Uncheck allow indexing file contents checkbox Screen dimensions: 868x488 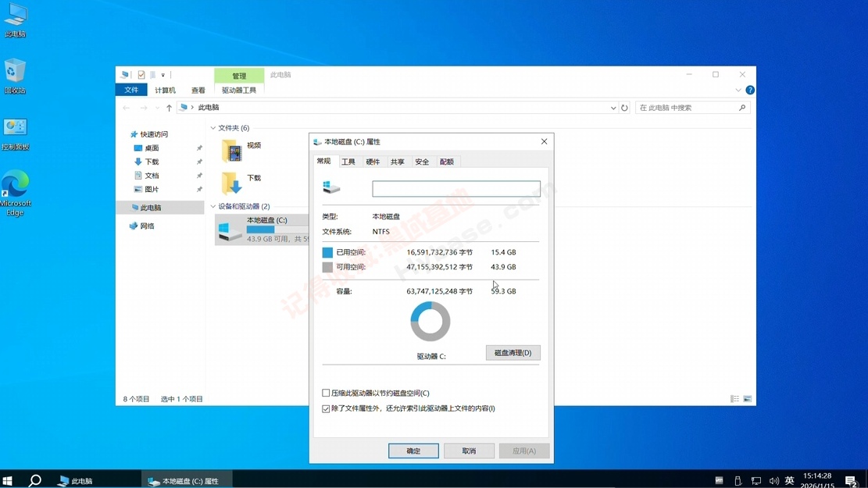pos(326,408)
